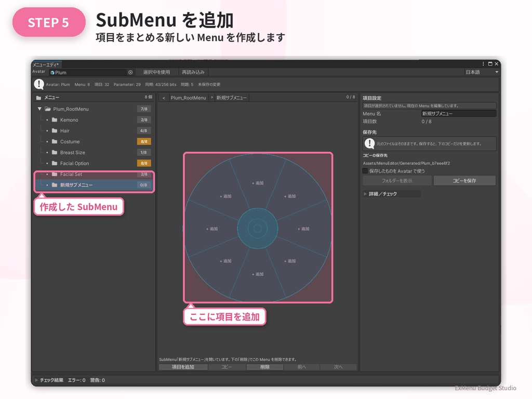Image resolution: width=532 pixels, height=399 pixels.
Task: Click the left-middle ＋追加 radial slot
Action: pos(212,229)
